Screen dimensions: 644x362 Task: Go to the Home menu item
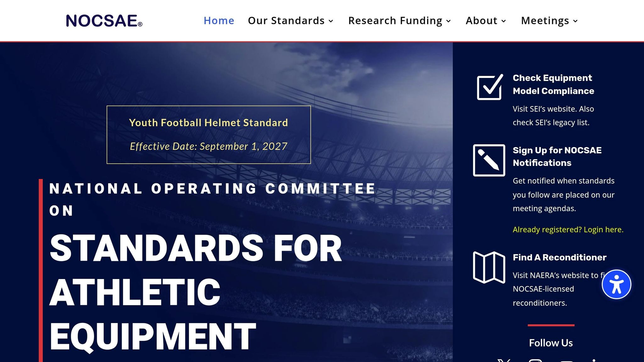point(219,21)
